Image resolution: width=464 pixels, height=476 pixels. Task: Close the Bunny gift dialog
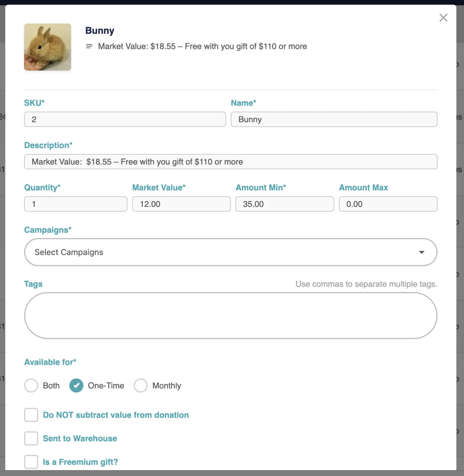[443, 18]
